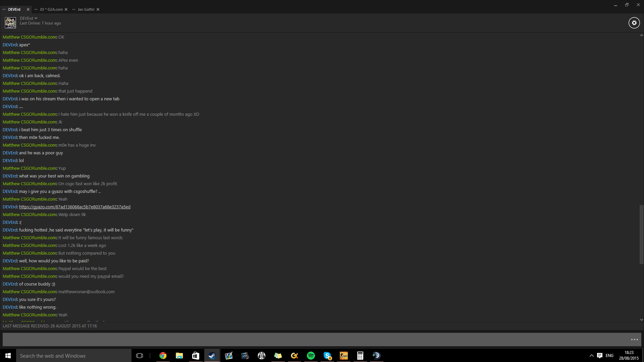This screenshot has width=644, height=362.
Task: Click the message 'well, how would you like to be paid?'
Action: pos(54,261)
